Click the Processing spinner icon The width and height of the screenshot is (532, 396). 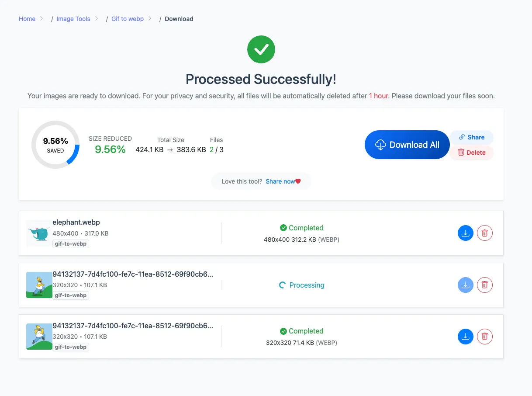[x=282, y=285]
